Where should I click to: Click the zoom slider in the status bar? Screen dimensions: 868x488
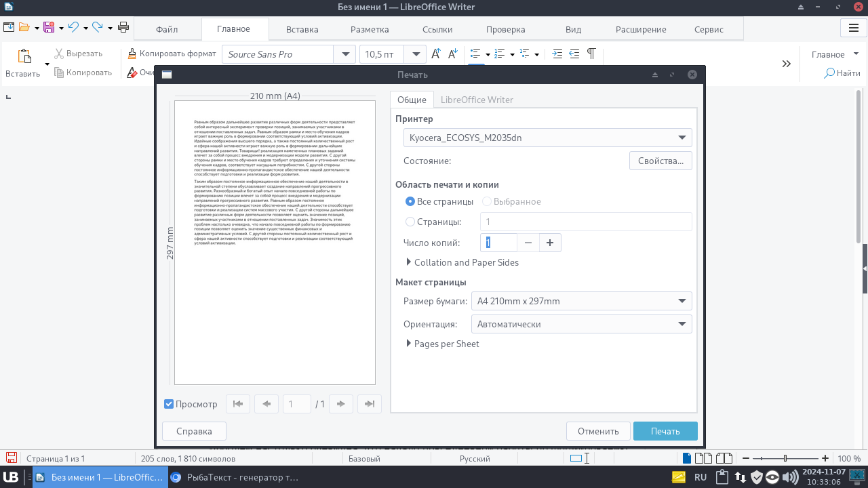785,458
